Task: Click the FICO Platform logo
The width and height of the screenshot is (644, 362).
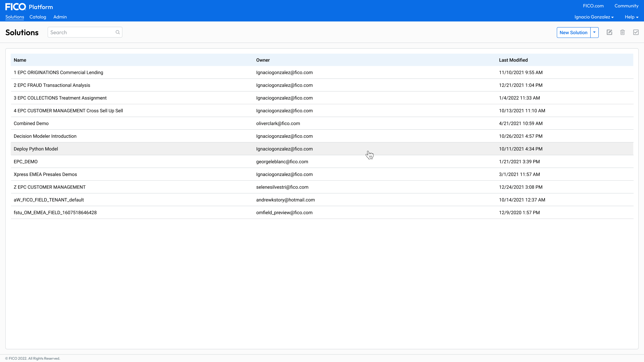Action: point(29,7)
